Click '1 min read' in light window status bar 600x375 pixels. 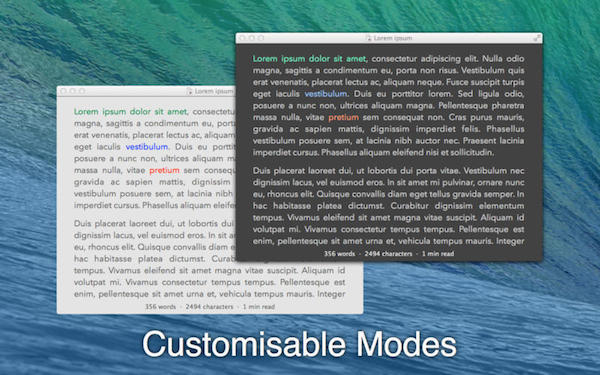259,307
